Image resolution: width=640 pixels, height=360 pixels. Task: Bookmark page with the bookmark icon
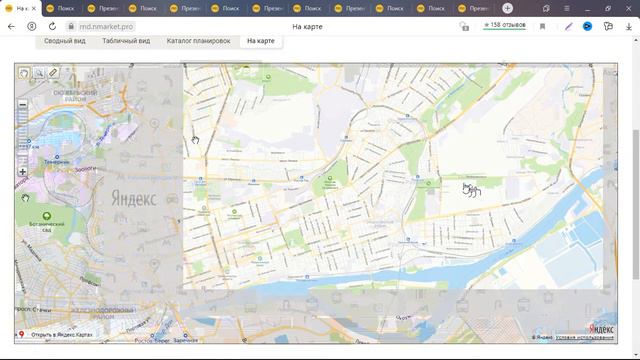tap(542, 27)
